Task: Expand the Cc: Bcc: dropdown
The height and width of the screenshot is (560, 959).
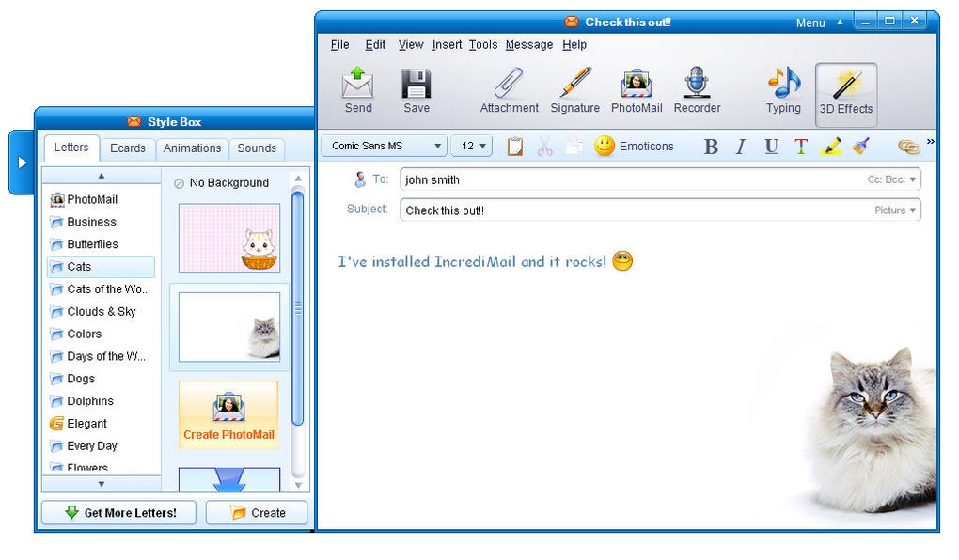Action: (891, 179)
